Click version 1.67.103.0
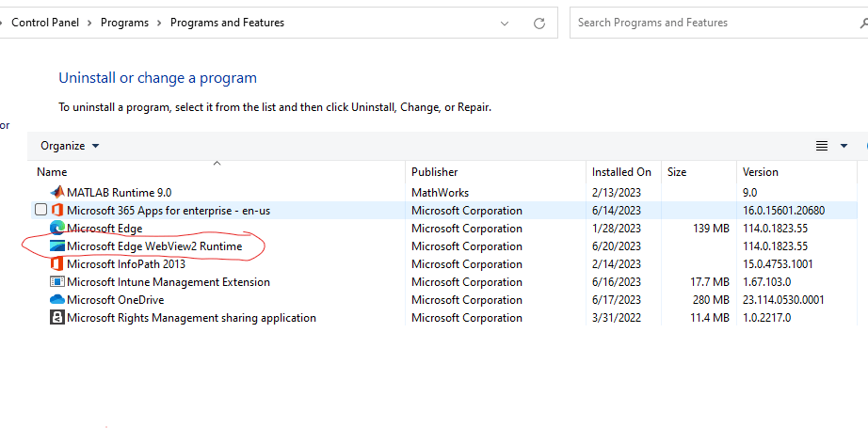Screen dimensions: 868x428 click(x=766, y=282)
